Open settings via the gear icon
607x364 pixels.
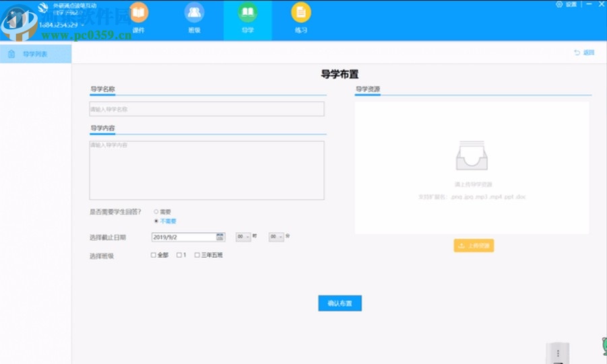(559, 4)
